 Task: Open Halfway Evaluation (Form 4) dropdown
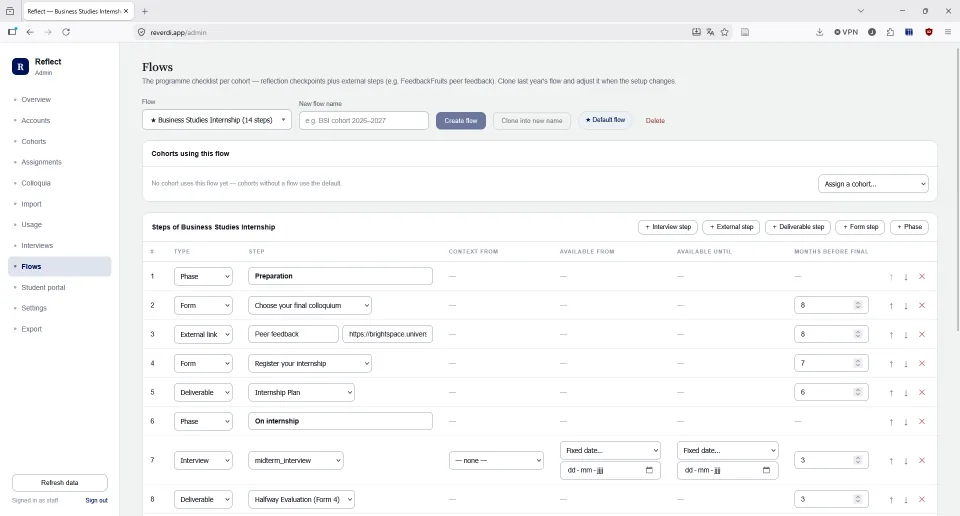(301, 499)
